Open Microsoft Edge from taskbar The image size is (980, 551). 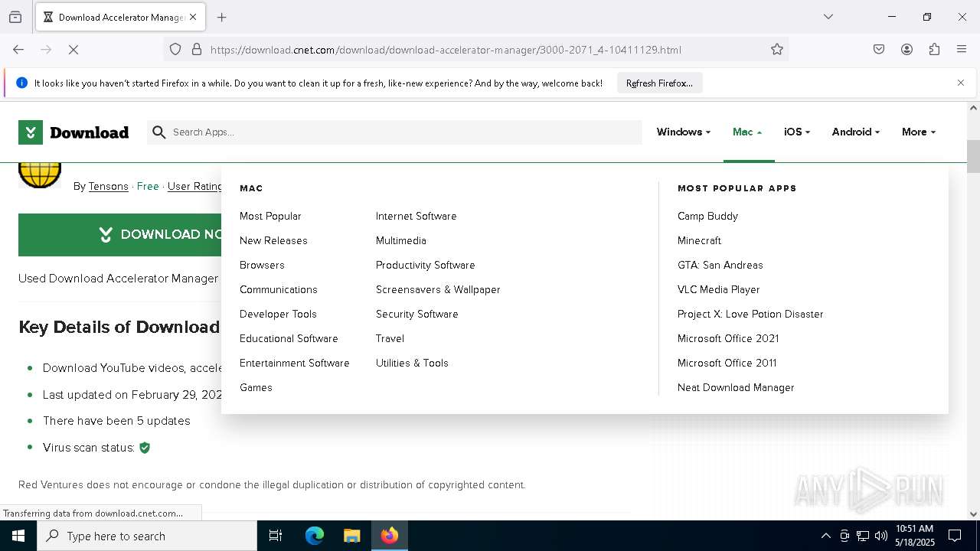(x=315, y=536)
